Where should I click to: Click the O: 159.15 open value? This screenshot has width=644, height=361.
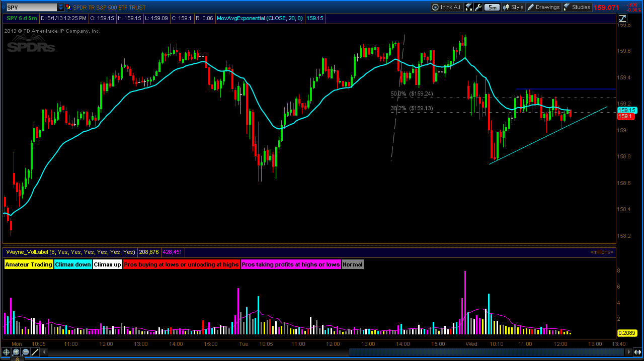[103, 18]
